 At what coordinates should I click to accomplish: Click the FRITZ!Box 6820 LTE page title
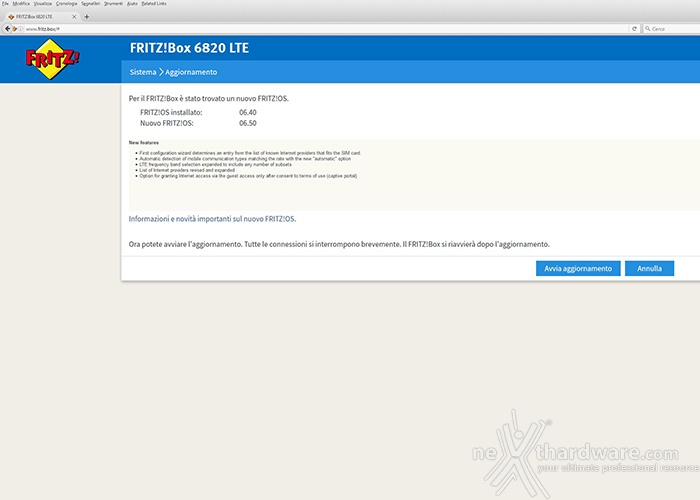coord(189,48)
